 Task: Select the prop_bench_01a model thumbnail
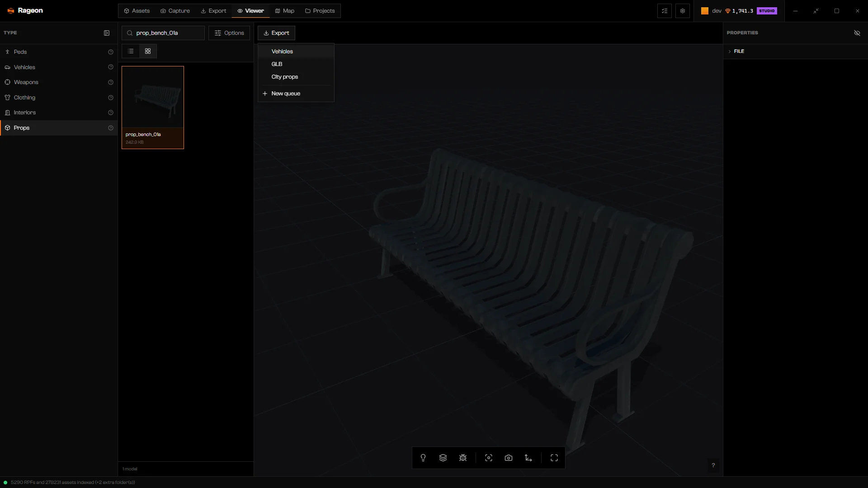(153, 108)
